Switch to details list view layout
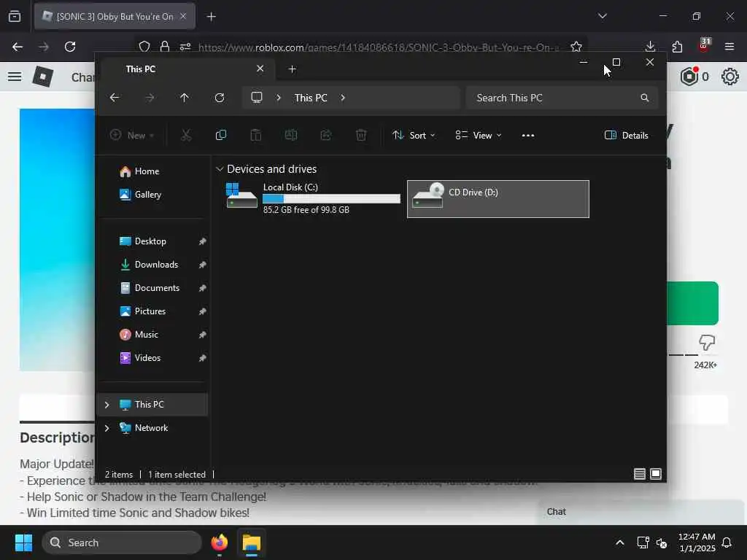 coord(640,474)
